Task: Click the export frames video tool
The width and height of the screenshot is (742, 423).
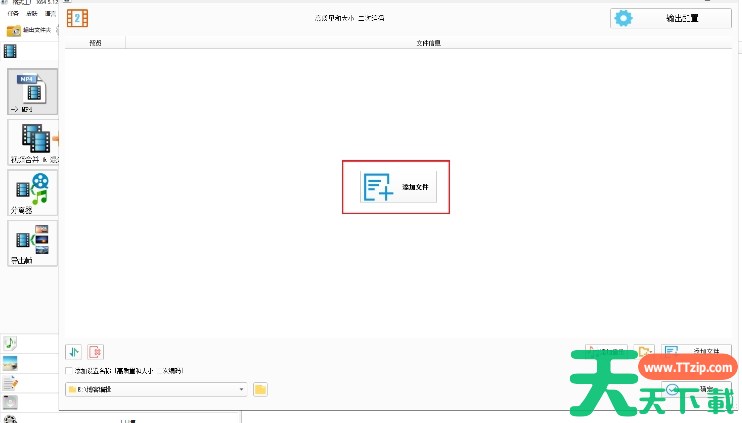Action: click(32, 242)
